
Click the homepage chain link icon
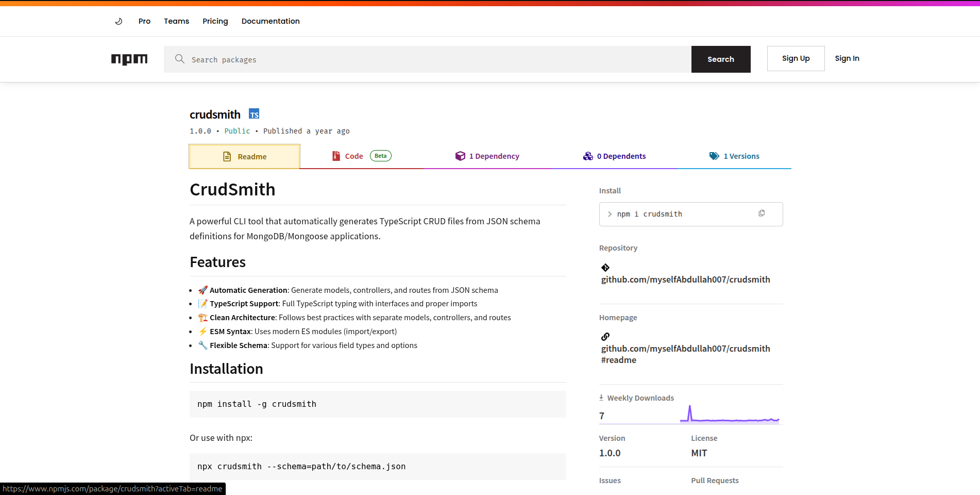coord(605,337)
